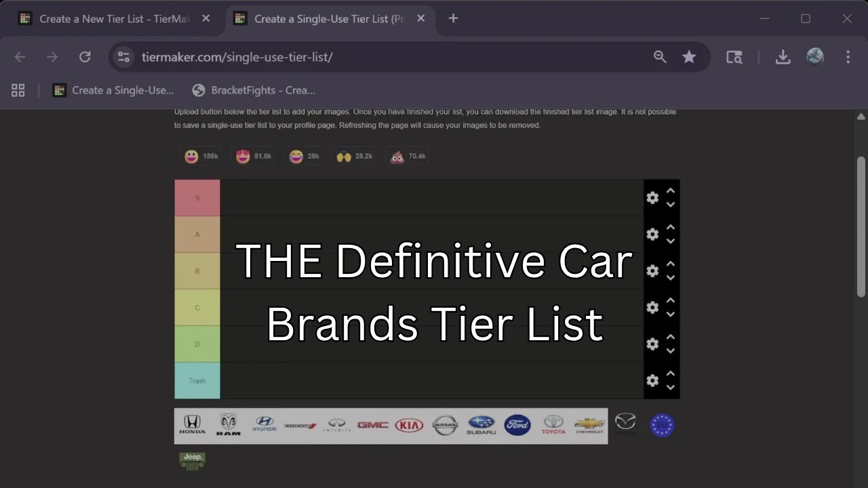This screenshot has width=868, height=488.
Task: Pick the Toyota logo image
Action: click(553, 425)
